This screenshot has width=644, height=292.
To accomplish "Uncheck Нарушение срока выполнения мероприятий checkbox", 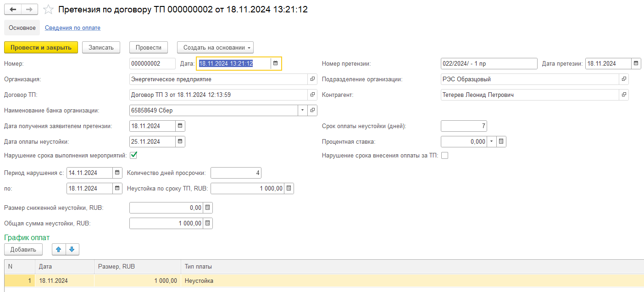I will point(133,156).
